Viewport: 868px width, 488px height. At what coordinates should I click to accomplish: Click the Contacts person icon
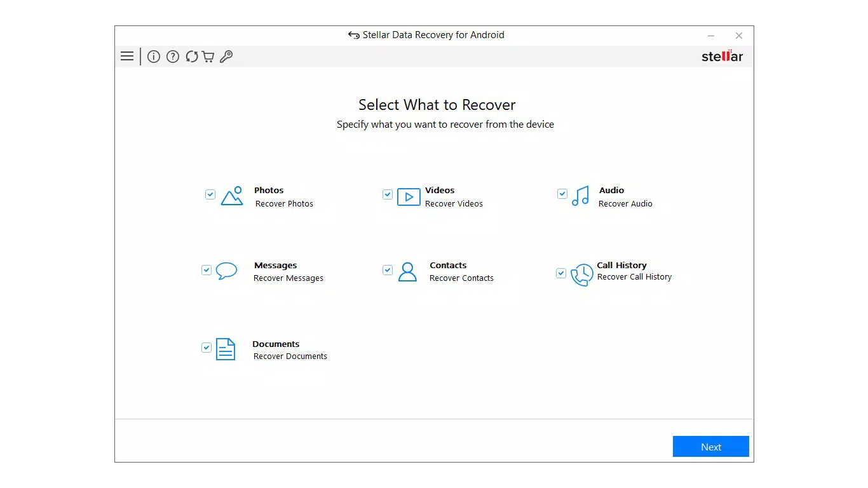coord(407,272)
